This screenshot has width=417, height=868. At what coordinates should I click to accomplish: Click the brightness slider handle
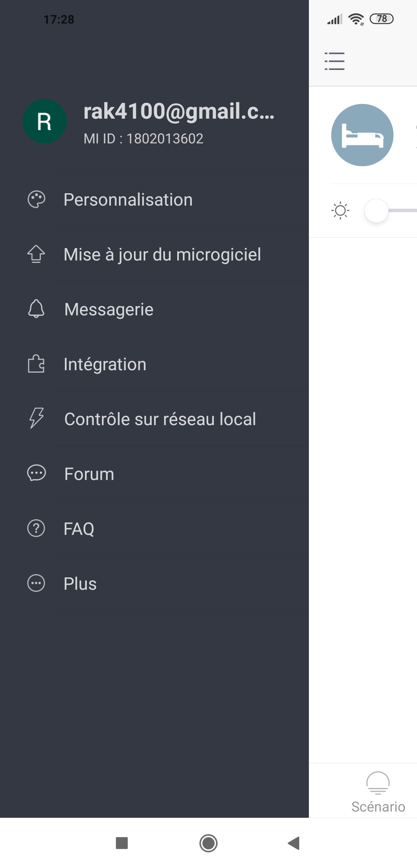[376, 211]
